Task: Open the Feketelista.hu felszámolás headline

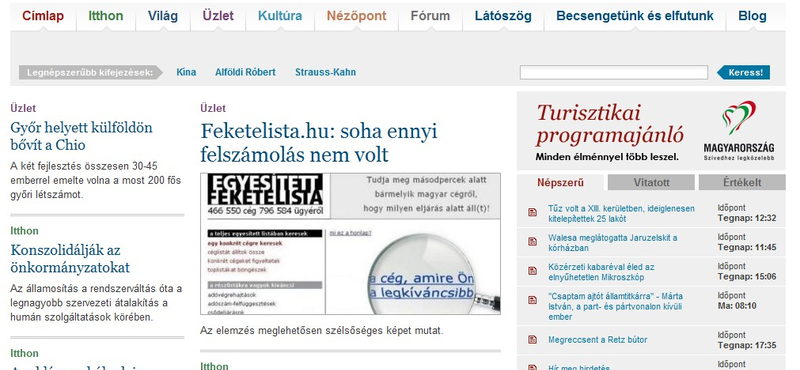Action: pos(319,142)
